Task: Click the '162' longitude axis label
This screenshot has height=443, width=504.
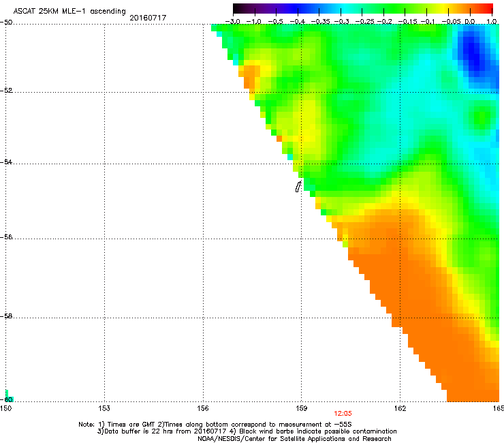Action: pyautogui.click(x=400, y=408)
